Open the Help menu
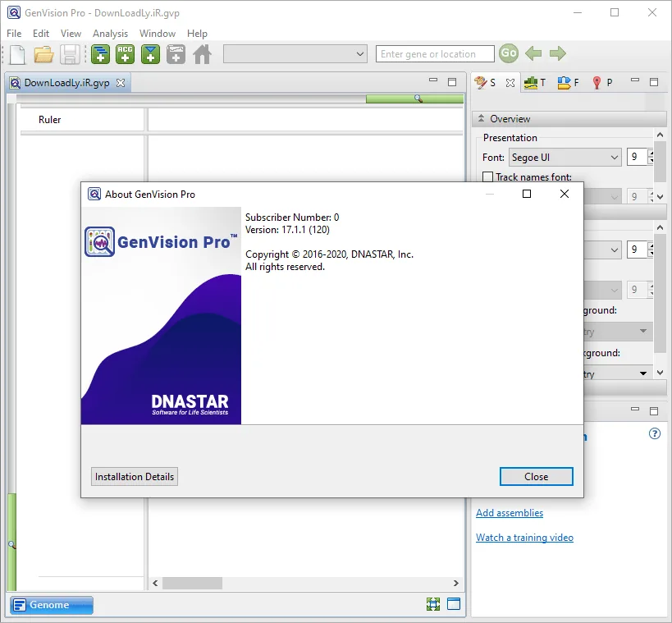The height and width of the screenshot is (623, 672). (197, 34)
